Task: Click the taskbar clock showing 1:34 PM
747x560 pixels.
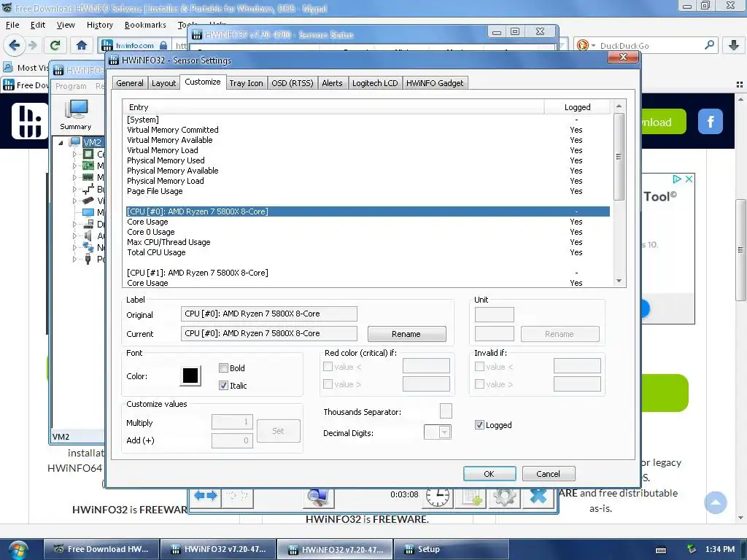Action: pos(720,550)
